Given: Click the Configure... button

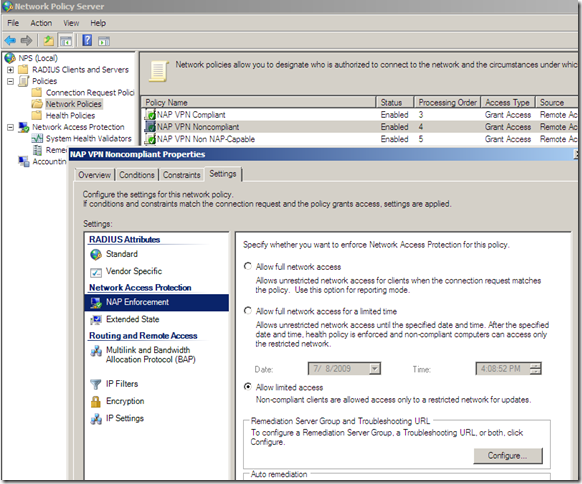Looking at the screenshot, I should point(507,455).
